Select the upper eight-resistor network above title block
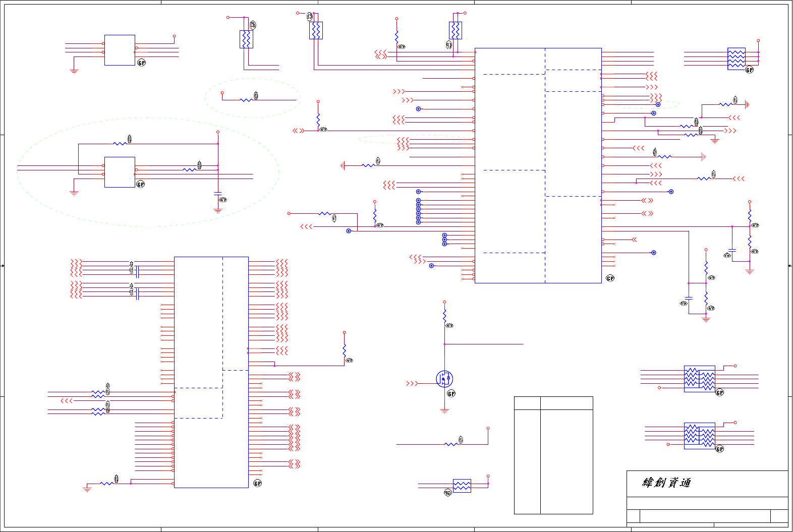Screen dimensions: 793x532 tap(700, 379)
